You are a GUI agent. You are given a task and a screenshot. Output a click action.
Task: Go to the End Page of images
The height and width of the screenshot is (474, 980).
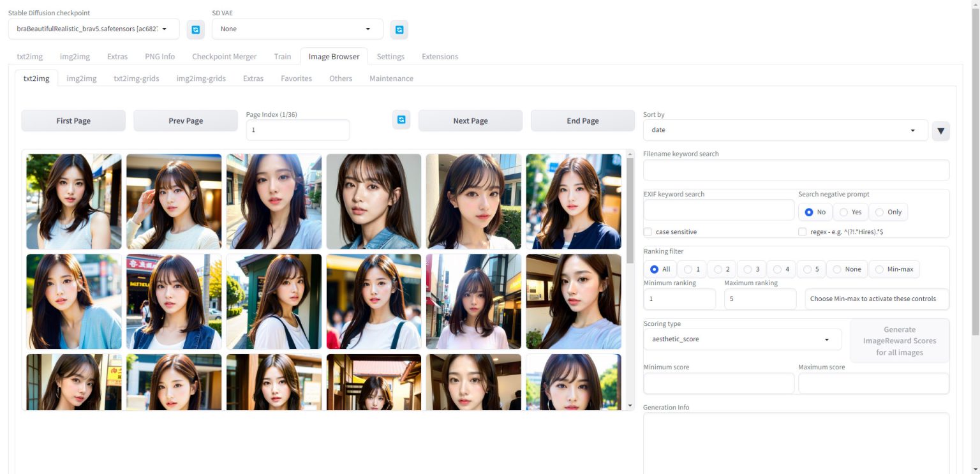pyautogui.click(x=581, y=120)
